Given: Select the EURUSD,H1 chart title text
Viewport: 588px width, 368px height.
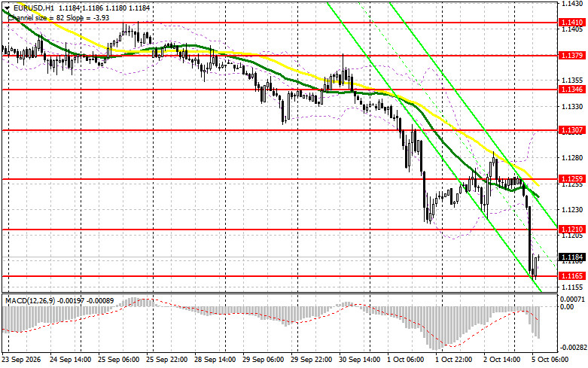Looking at the screenshot, I should pyautogui.click(x=34, y=8).
